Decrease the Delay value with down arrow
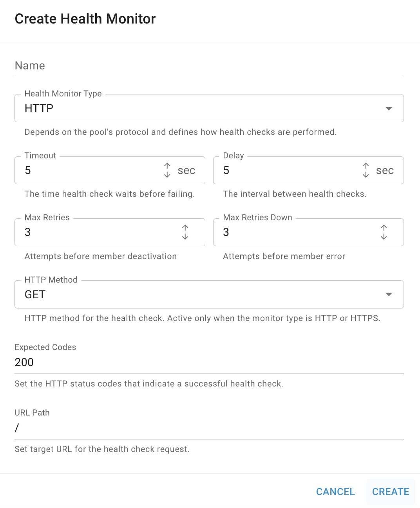This screenshot has height=508, width=420. [366, 174]
